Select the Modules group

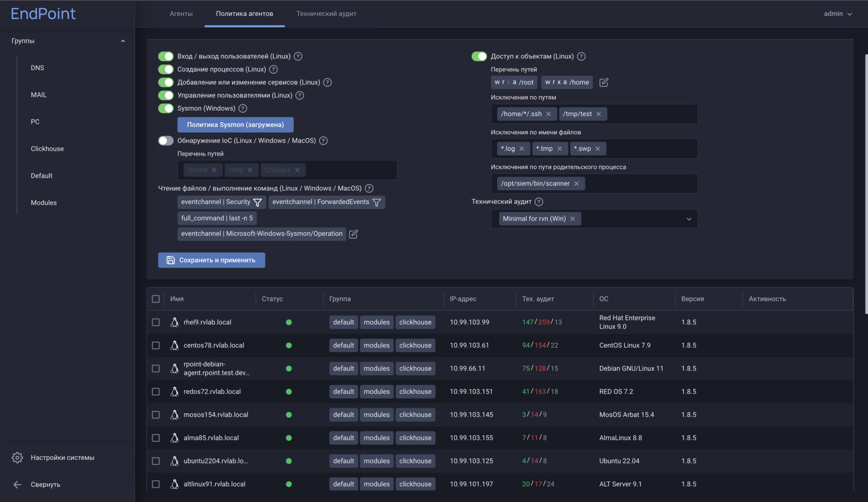click(44, 203)
